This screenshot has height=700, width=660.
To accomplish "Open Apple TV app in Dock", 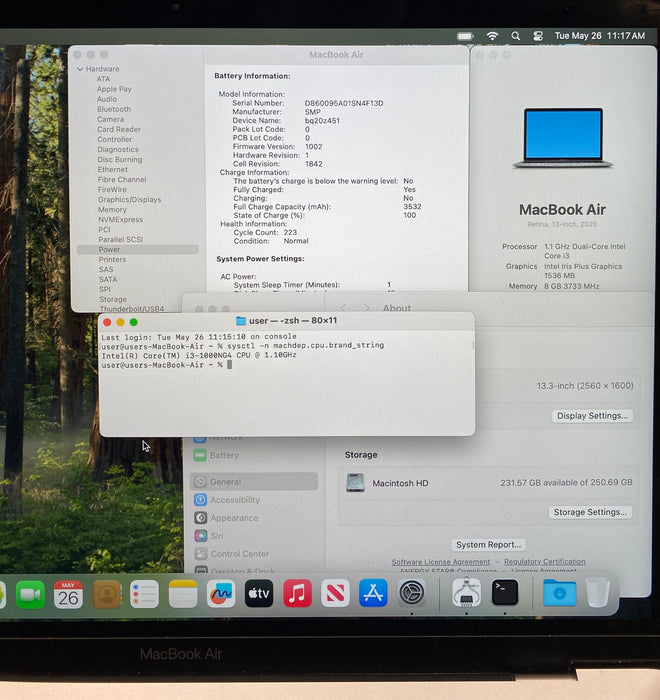I will [x=259, y=594].
